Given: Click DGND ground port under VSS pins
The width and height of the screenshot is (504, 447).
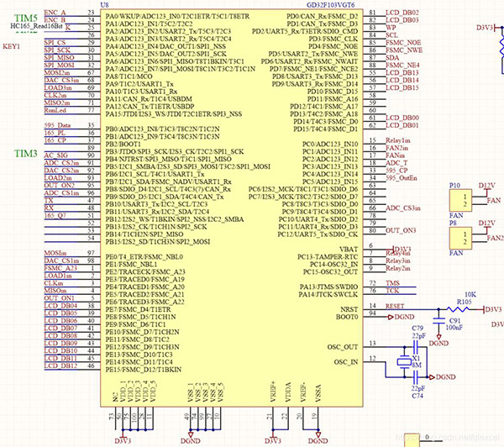Looking at the screenshot, I should (191, 438).
